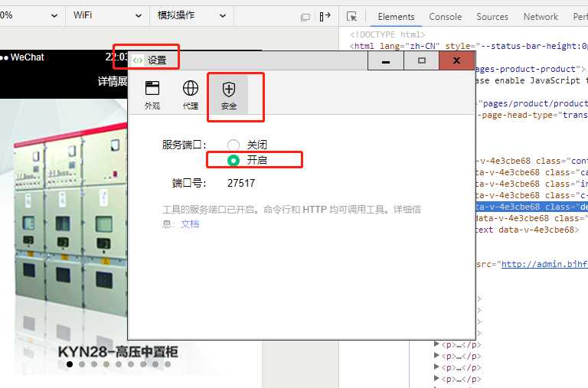
Task: Minimize the 设置 settings window
Action: coord(386,60)
